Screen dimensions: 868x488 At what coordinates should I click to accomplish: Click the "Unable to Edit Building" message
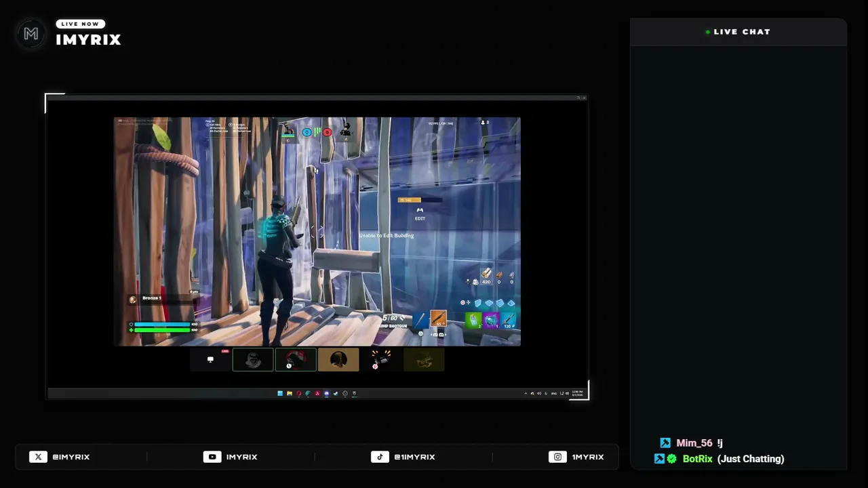click(387, 235)
